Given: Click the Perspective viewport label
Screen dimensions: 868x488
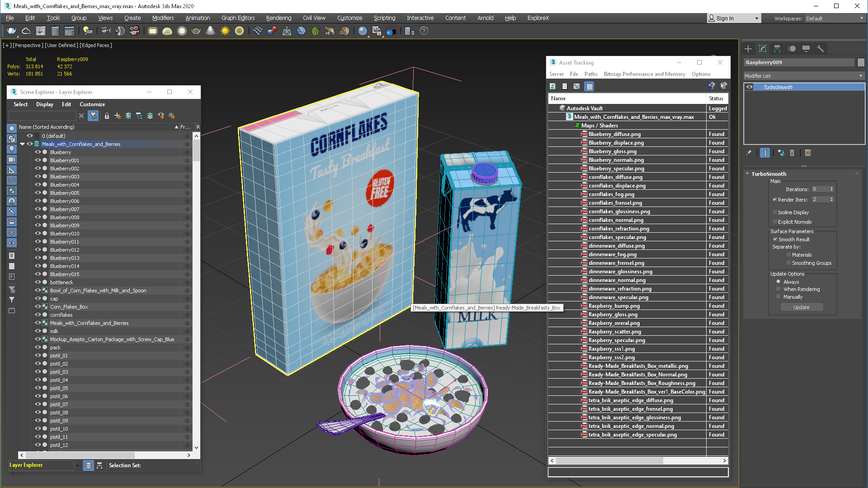Looking at the screenshot, I should pos(28,45).
